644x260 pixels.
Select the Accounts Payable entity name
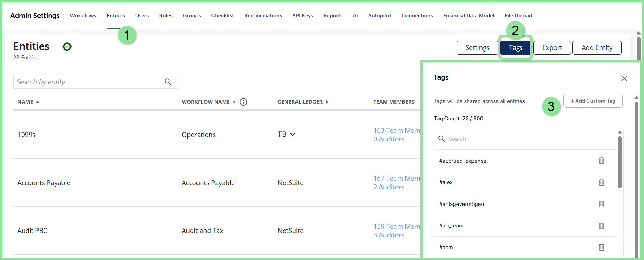44,183
